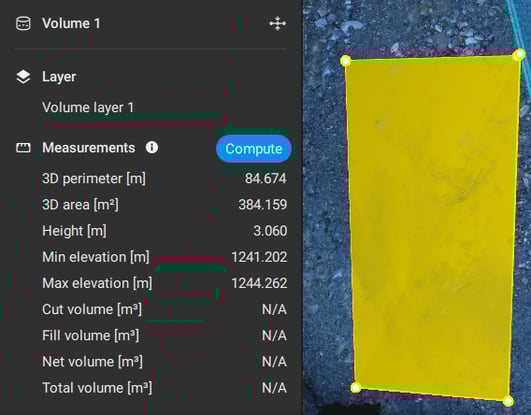The width and height of the screenshot is (531, 415).
Task: Select the Volume 1 title text
Action: pyautogui.click(x=71, y=23)
